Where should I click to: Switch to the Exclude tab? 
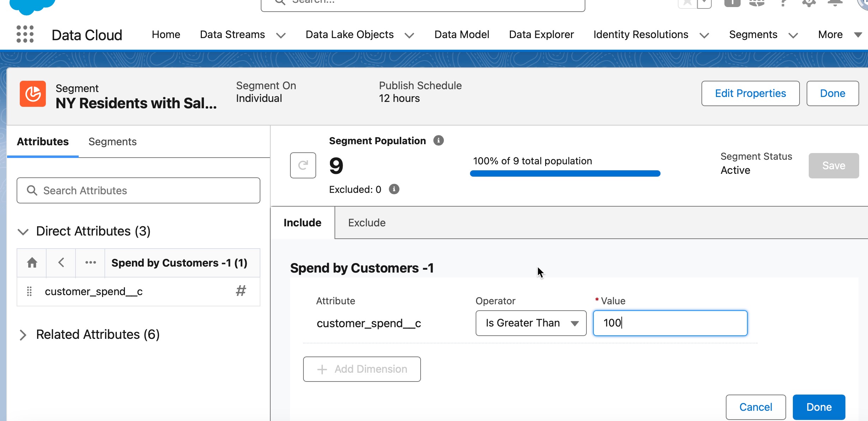(x=367, y=223)
